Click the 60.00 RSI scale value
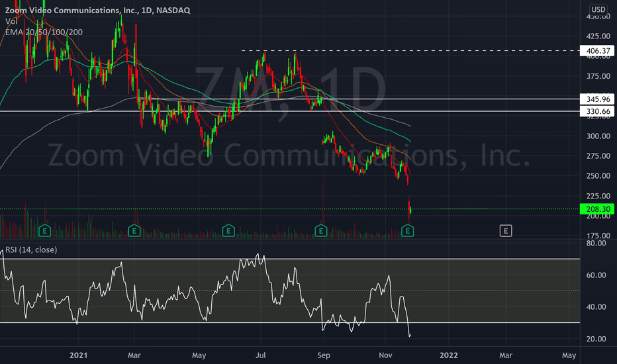 click(596, 275)
